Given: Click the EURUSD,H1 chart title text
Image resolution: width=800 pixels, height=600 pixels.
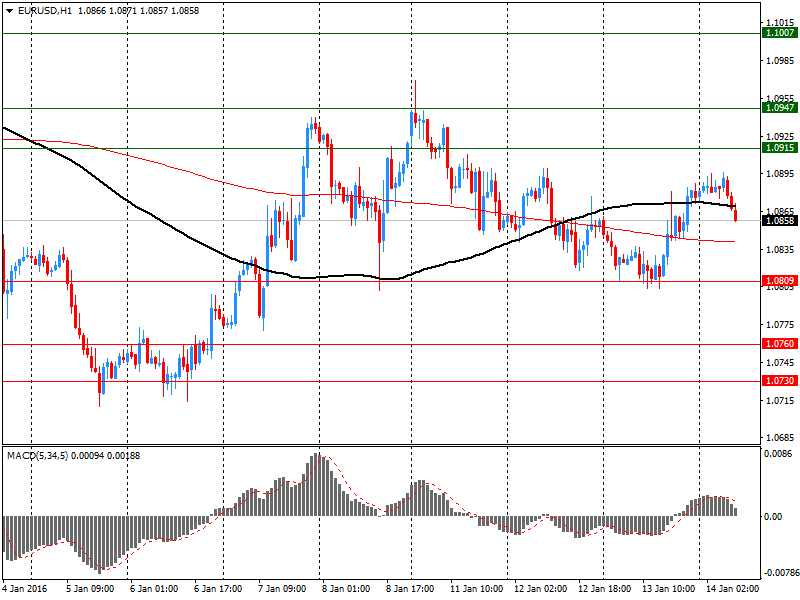Looking at the screenshot, I should point(45,11).
